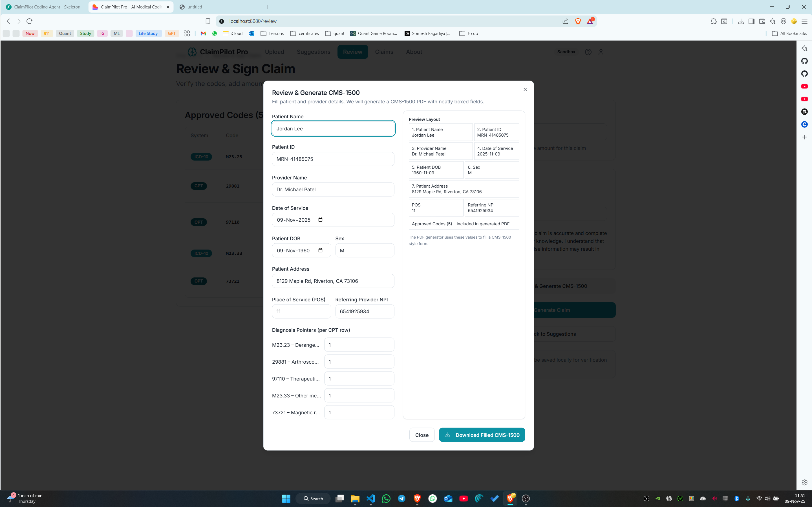Bookmark this page with the bookmark icon
Viewport: 812px width, 507px height.
[208, 21]
